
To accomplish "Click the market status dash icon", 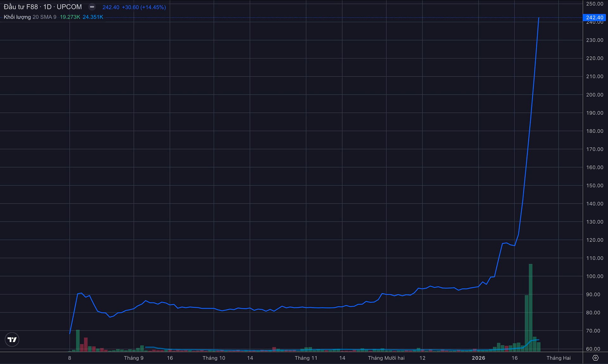I will coord(92,7).
